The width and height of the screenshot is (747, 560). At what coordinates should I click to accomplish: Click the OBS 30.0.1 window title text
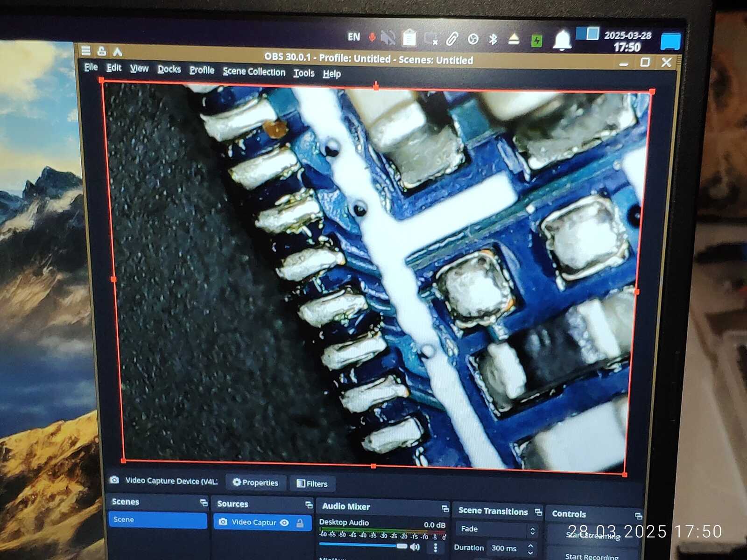point(368,58)
